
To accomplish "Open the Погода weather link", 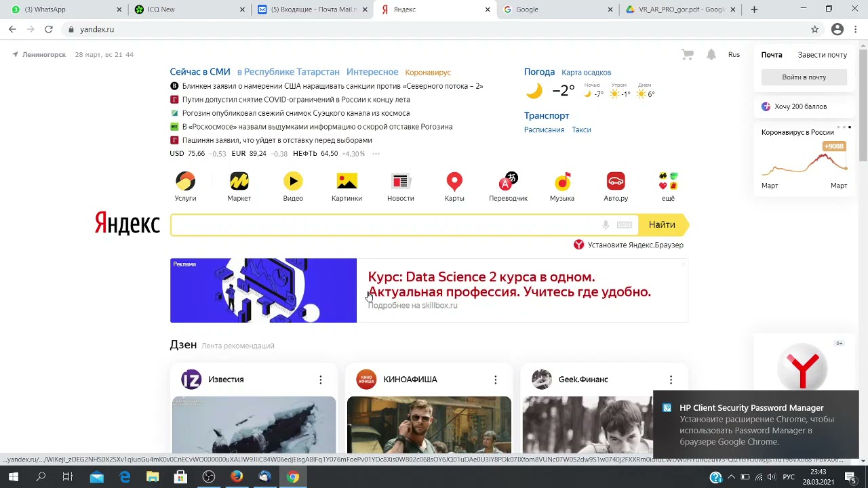I will 539,72.
